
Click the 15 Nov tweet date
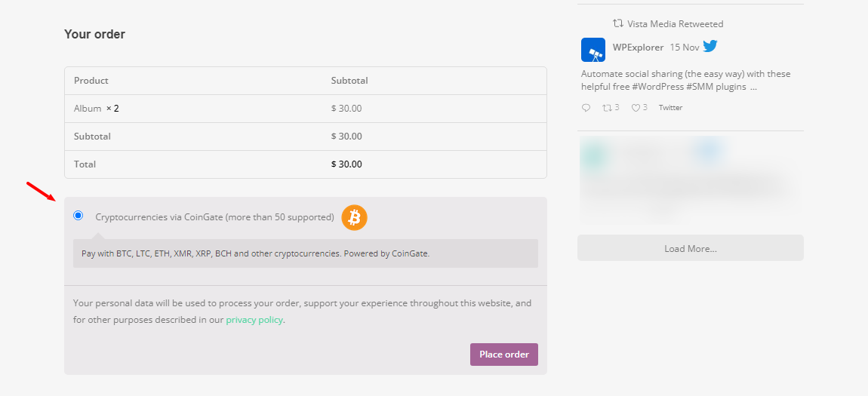tap(685, 48)
